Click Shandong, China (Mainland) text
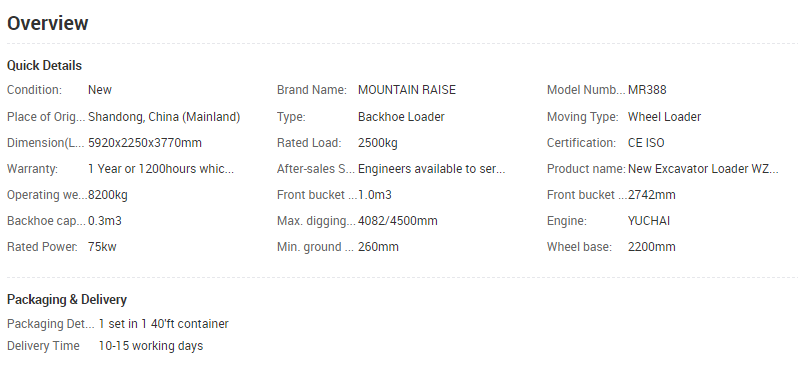This screenshot has width=798, height=370. [x=164, y=117]
